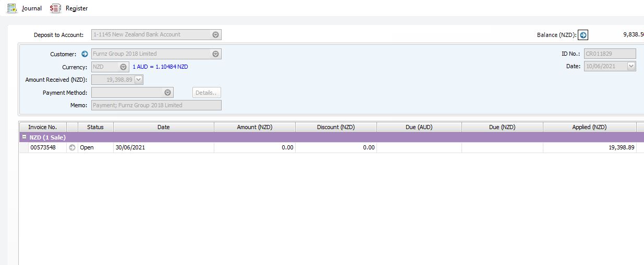644x265 pixels.
Task: Click the Balance (NZD) arrow icon
Action: point(583,35)
